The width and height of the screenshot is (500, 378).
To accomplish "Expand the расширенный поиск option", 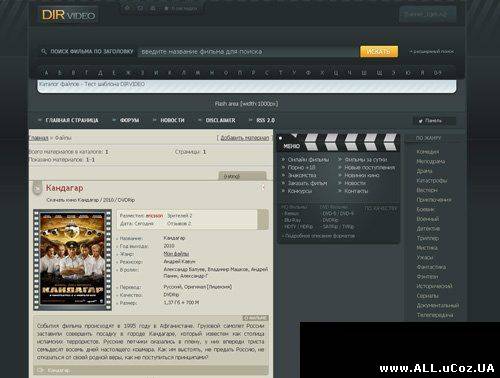I will 432,52.
